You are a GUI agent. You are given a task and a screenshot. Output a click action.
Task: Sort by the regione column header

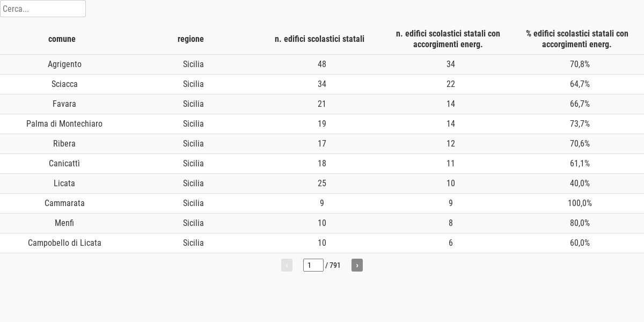[191, 39]
